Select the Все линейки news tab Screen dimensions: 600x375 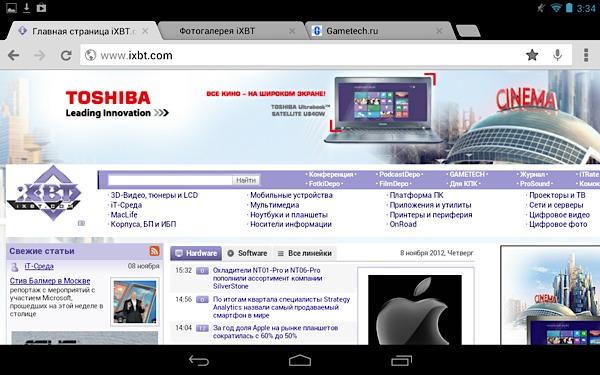tap(305, 253)
